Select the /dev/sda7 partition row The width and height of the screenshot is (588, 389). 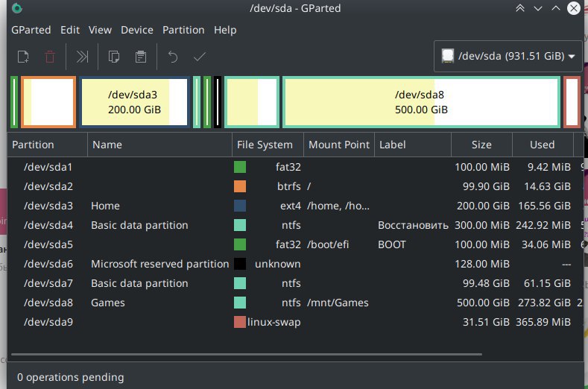pos(296,283)
